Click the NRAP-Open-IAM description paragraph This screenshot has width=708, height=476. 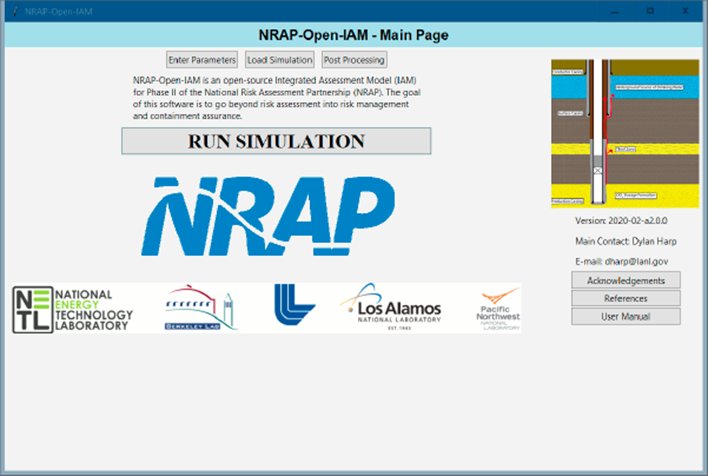(x=276, y=98)
